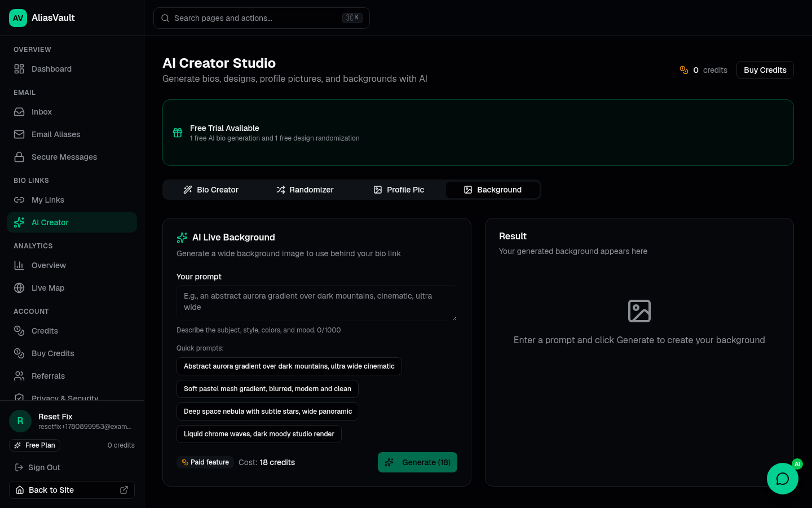Click the AliasVault AV logo icon
Image resolution: width=812 pixels, height=508 pixels.
18,18
